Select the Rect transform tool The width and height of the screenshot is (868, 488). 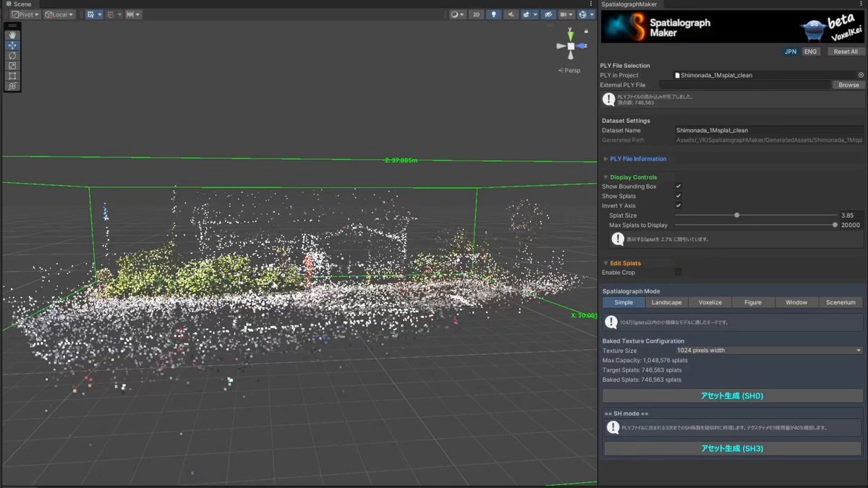12,75
